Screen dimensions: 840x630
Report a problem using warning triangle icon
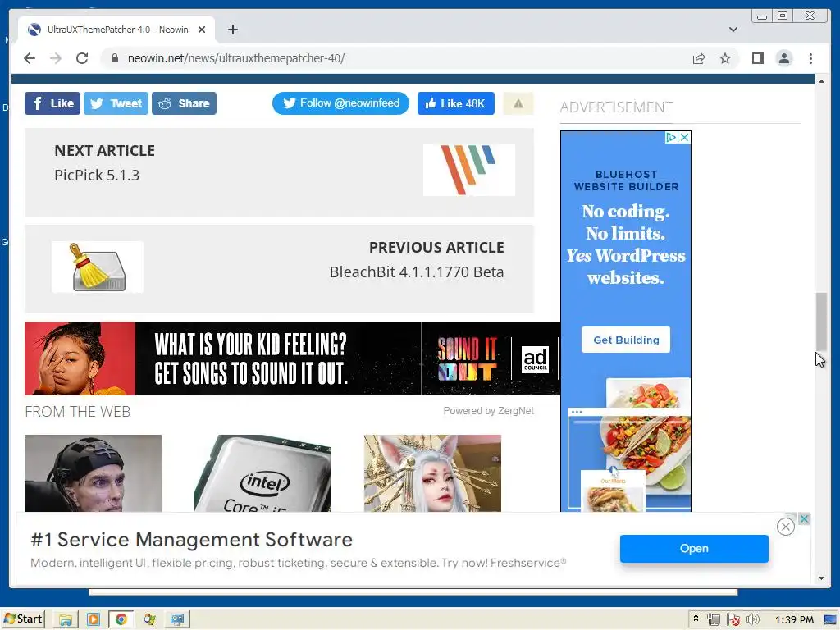(x=518, y=104)
